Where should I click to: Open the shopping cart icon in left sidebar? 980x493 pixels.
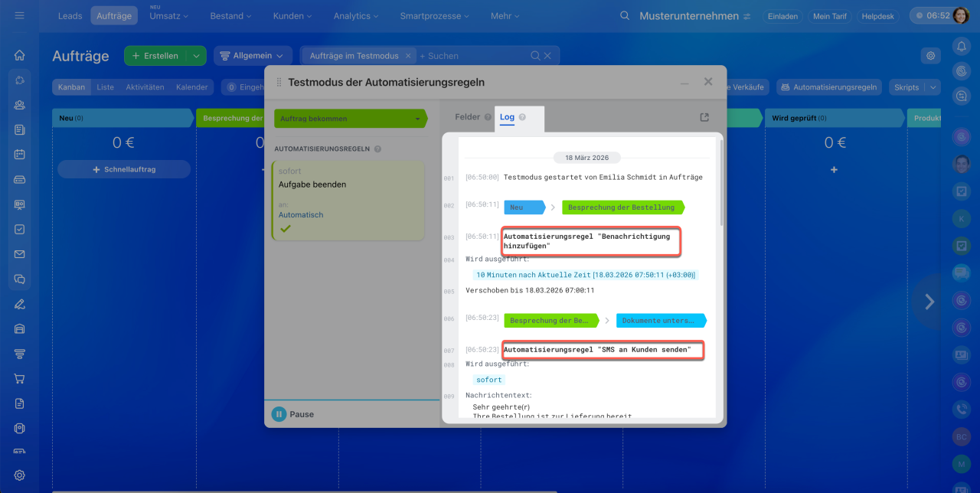(20, 378)
